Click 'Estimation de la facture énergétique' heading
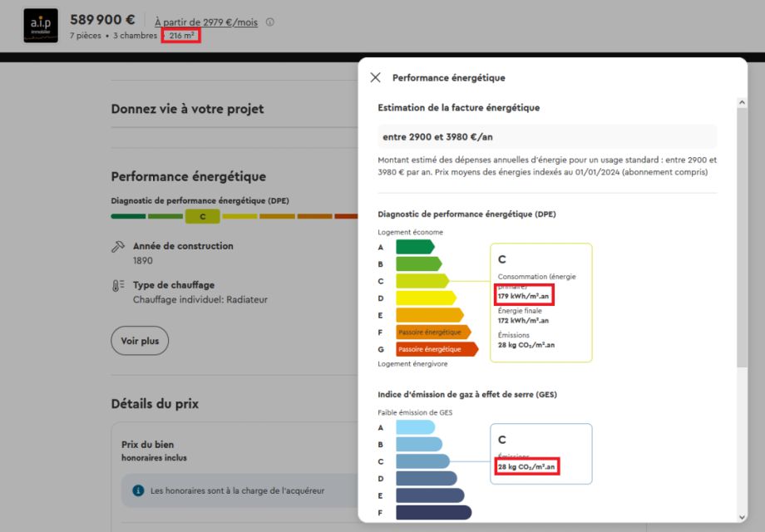The image size is (765, 532). (x=459, y=108)
